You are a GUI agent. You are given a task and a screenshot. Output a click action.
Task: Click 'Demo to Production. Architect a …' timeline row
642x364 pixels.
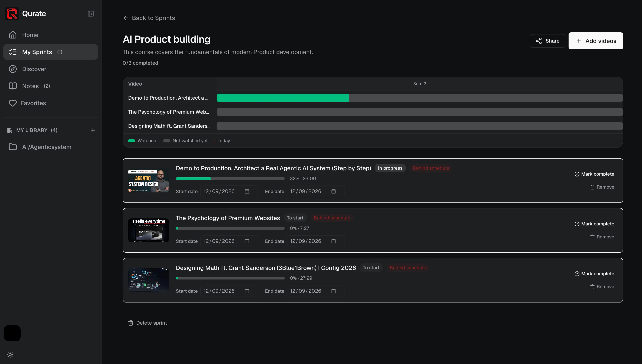tap(168, 98)
